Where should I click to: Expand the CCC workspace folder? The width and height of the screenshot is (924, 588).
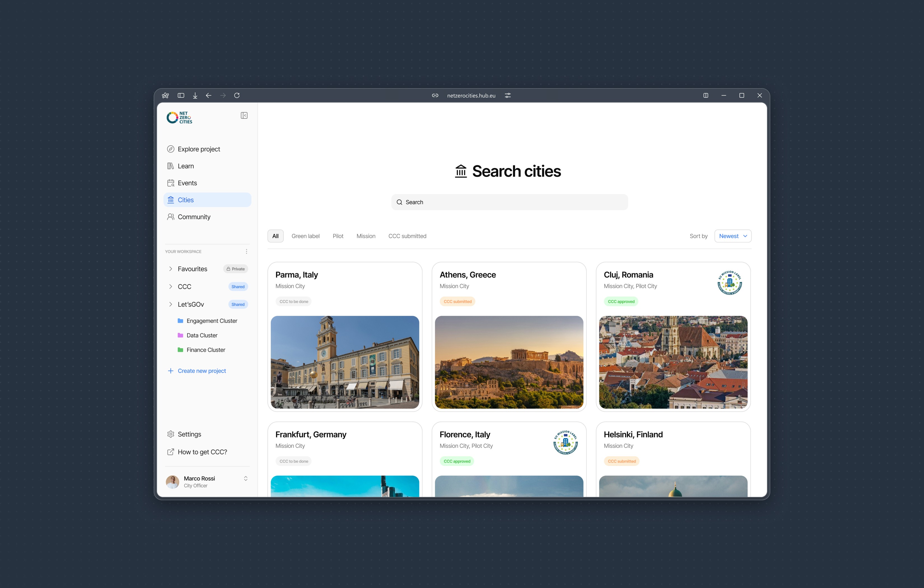pyautogui.click(x=171, y=287)
